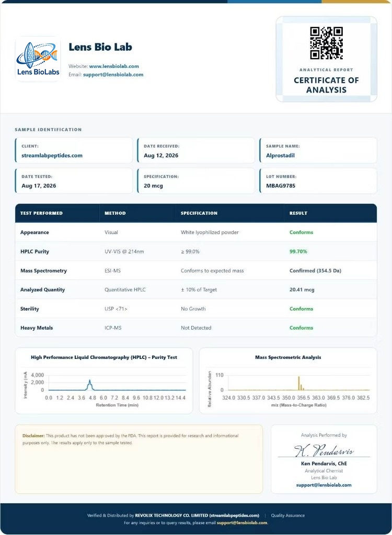Viewport: 392px width, 535px height.
Task: Click the 'Quantitative HPLC' method cell
Action: tap(125, 289)
